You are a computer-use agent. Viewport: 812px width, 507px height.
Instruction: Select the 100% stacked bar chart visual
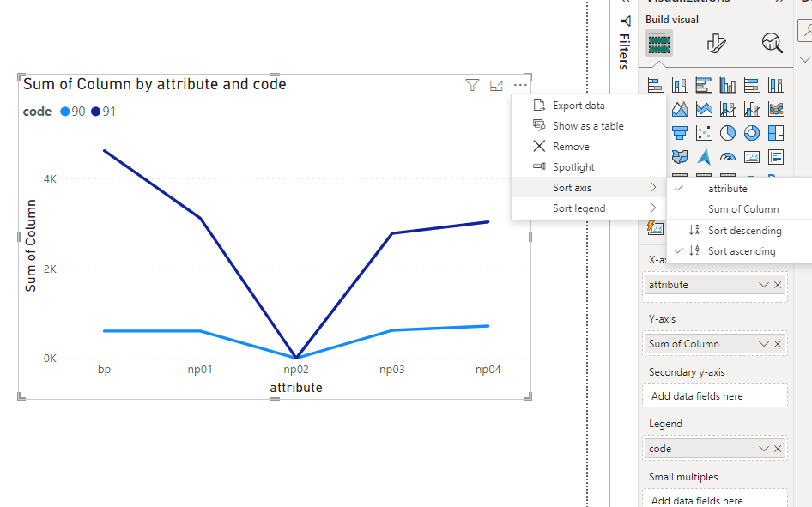point(751,85)
